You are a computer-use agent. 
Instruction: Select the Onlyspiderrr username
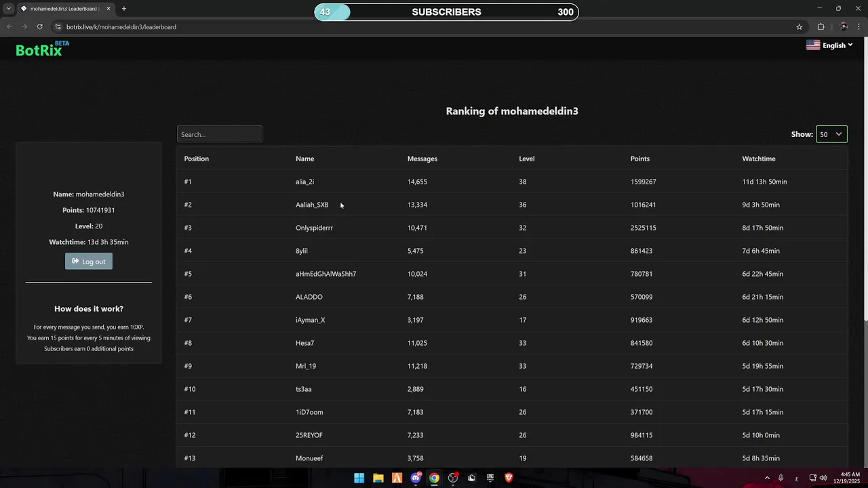314,228
